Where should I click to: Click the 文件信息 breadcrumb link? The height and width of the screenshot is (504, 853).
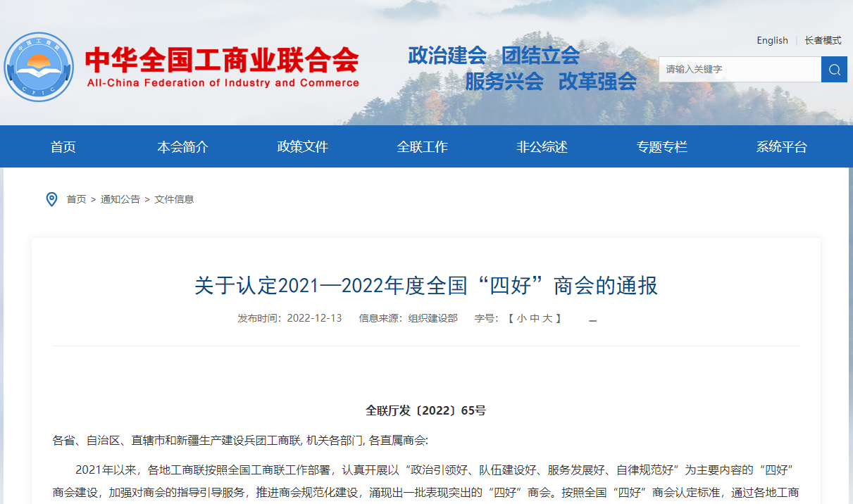(x=174, y=199)
